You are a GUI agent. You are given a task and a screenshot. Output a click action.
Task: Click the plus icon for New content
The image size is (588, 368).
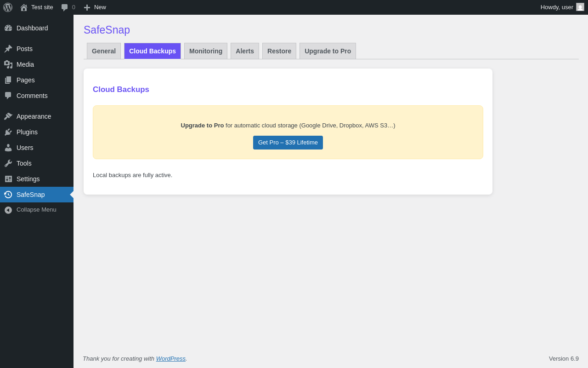[x=87, y=7]
